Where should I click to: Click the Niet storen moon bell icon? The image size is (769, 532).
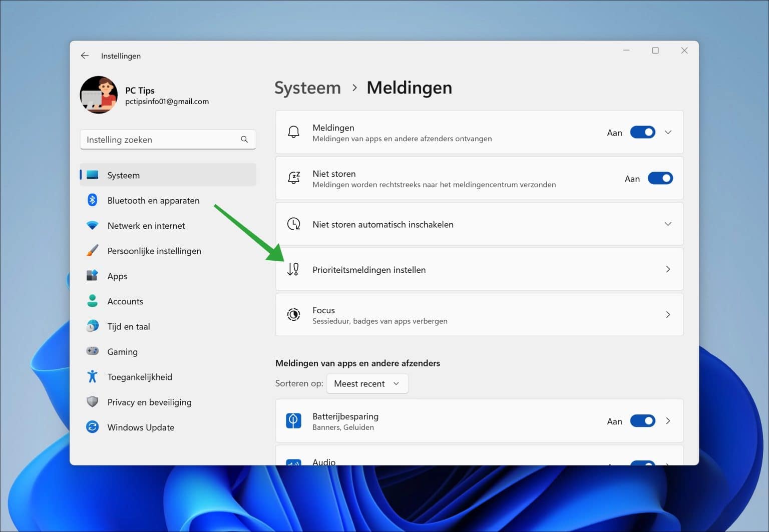(x=294, y=178)
